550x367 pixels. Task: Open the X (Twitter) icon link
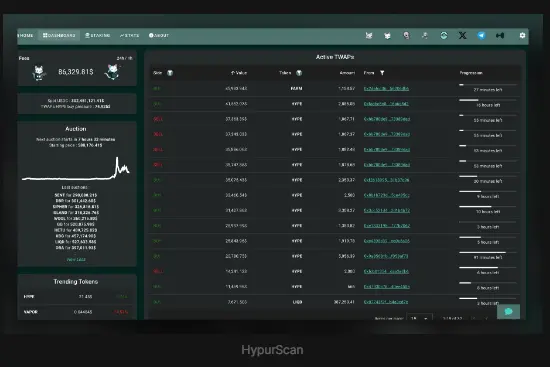463,35
